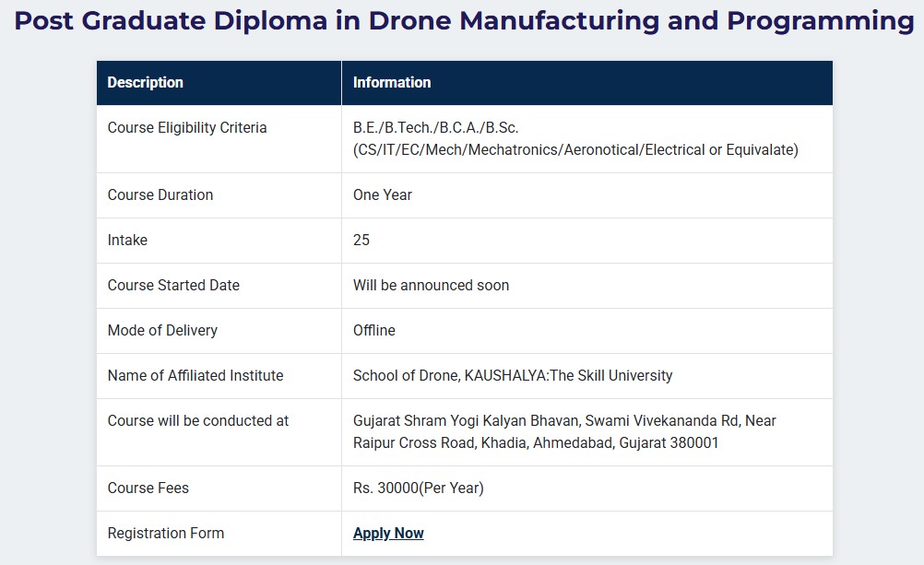Select the page title about Drone Manufacturing

pos(464,20)
